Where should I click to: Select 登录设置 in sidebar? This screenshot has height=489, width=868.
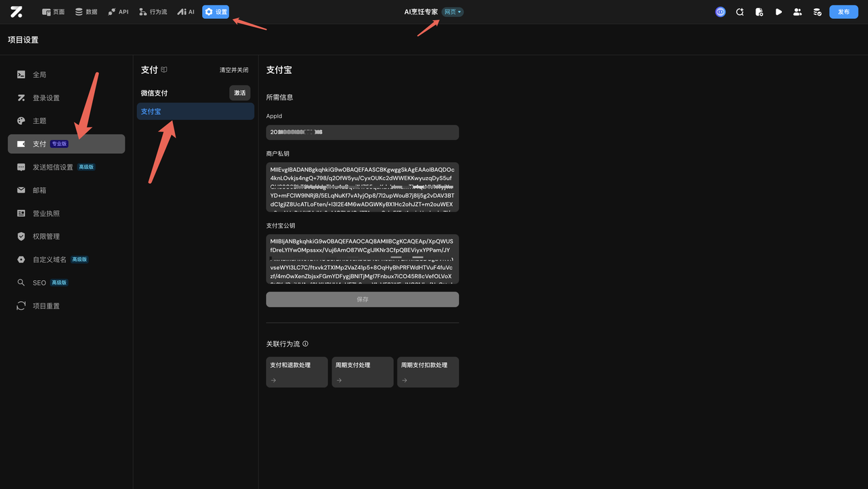(x=66, y=98)
